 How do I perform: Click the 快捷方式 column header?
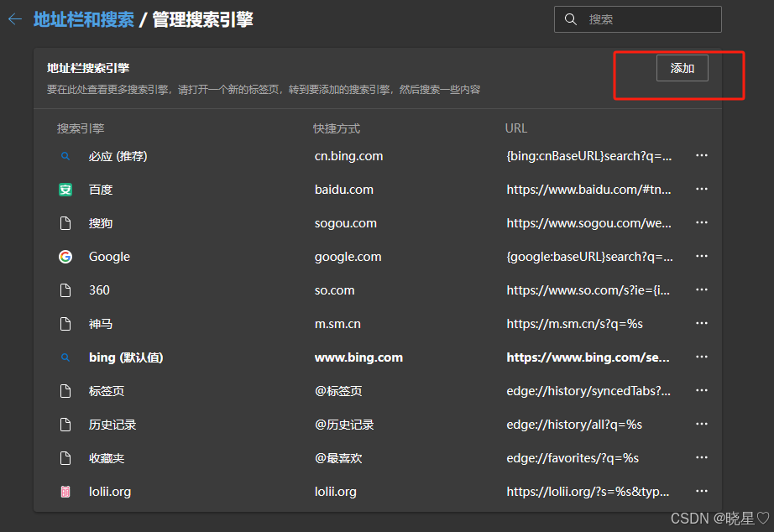coord(337,129)
